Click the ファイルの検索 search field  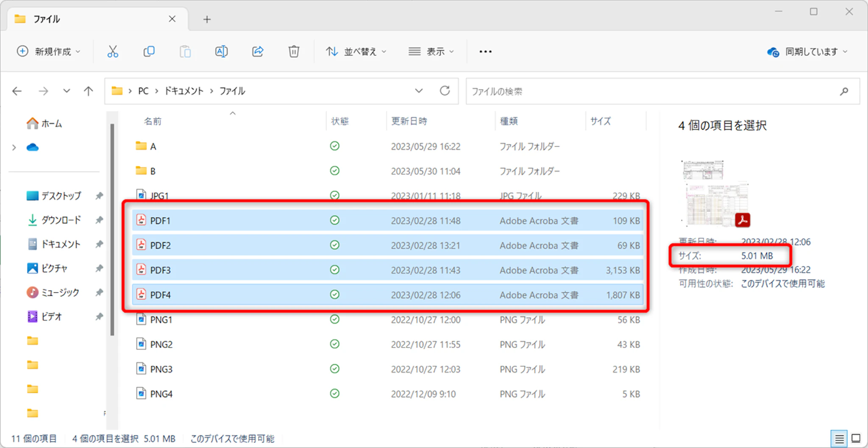[653, 91]
